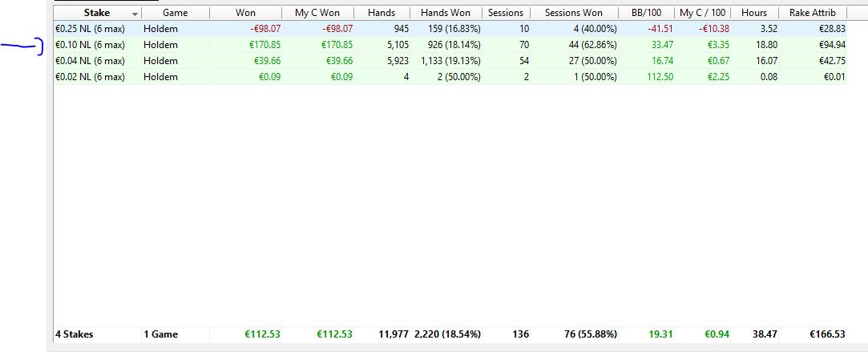Sort by the My C Won column header
The image size is (868, 352).
pos(317,13)
